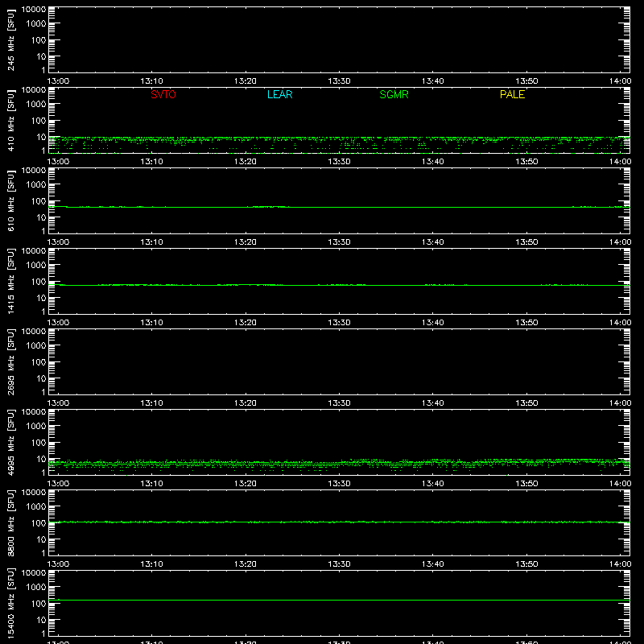644x644 pixels.
Task: Click the 8800 MHz [SFU] axis title
Action: pyautogui.click(x=11, y=522)
